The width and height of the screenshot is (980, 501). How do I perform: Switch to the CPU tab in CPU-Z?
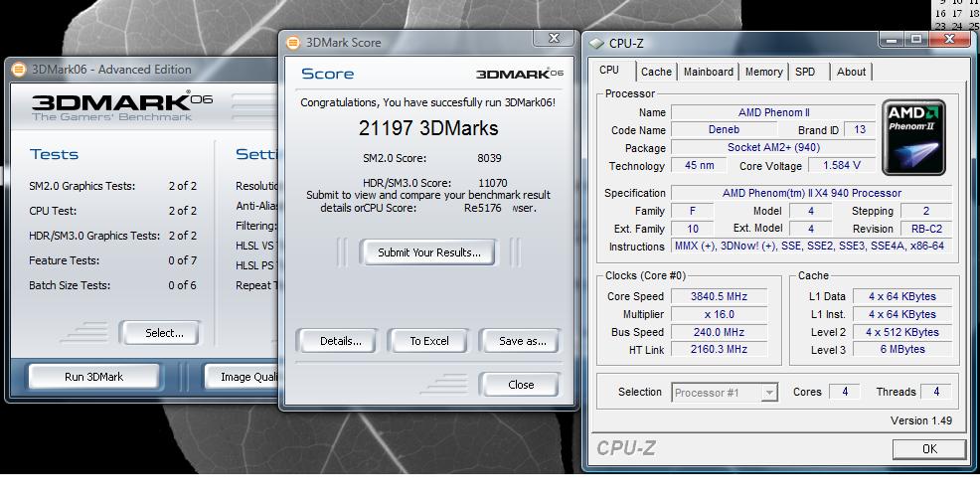[x=609, y=71]
